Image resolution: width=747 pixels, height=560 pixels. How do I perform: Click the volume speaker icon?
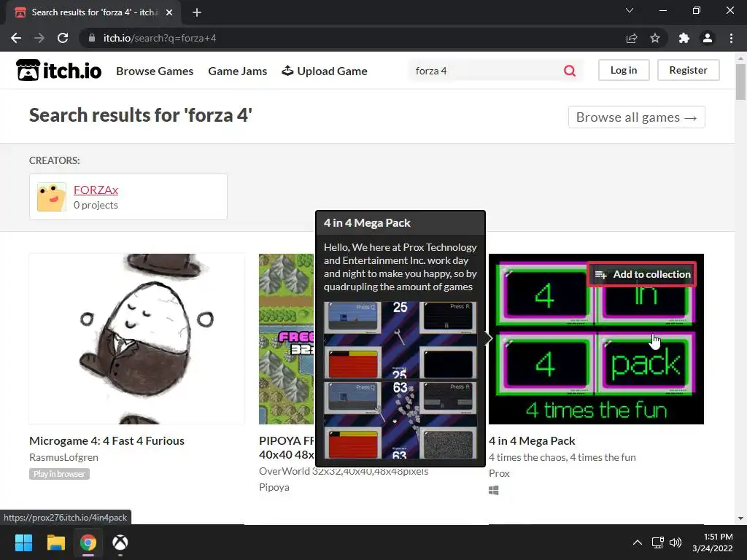point(675,542)
